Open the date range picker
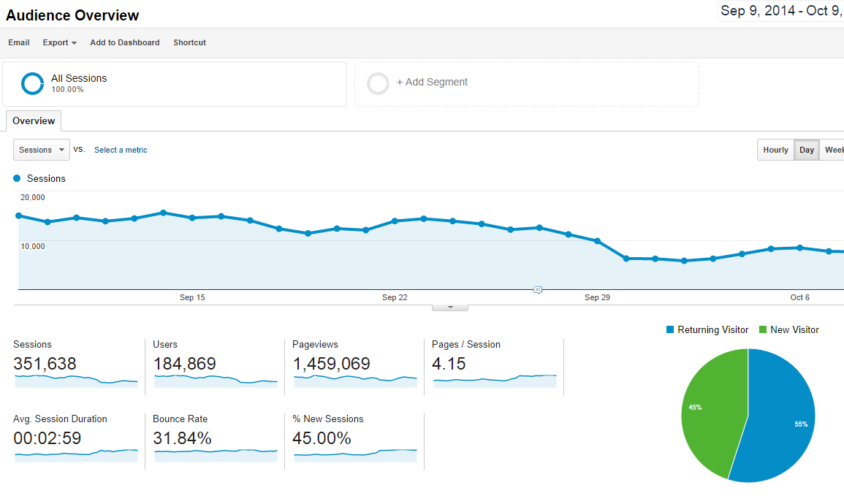The image size is (844, 504). coord(780,11)
